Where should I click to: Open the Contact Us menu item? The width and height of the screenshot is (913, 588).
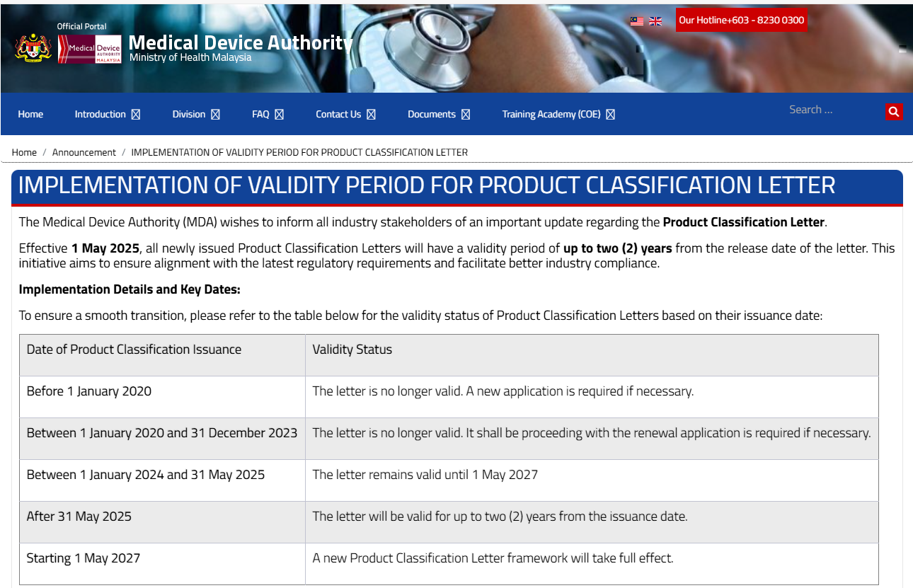tap(338, 115)
